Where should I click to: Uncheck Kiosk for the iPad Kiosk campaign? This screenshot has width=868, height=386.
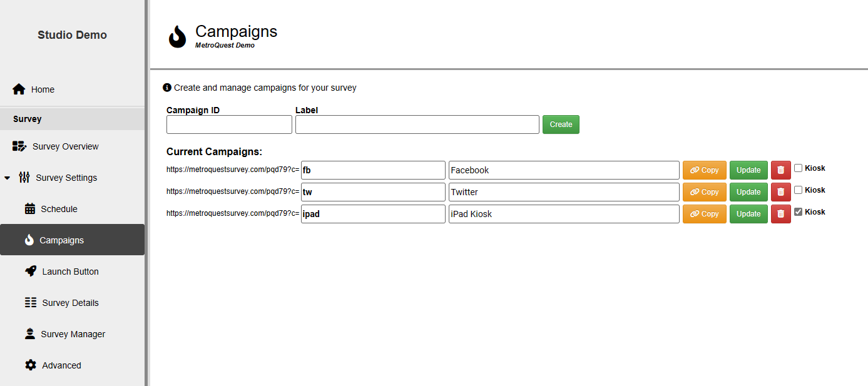point(798,211)
